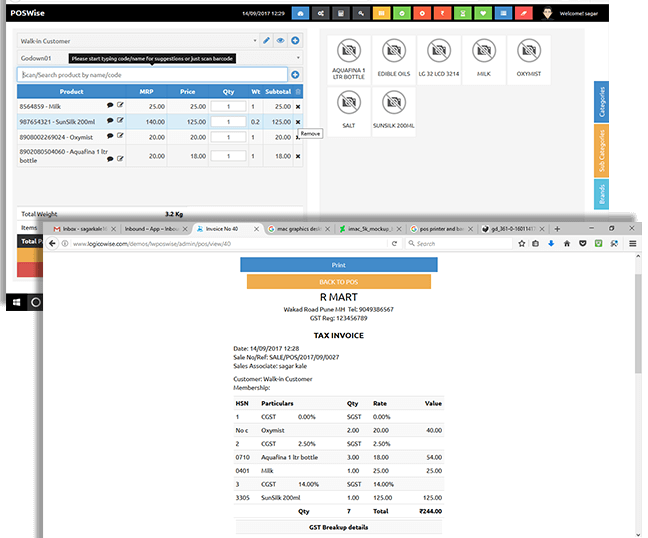648x538 pixels.
Task: Click the browser Search box
Action: tap(458, 244)
